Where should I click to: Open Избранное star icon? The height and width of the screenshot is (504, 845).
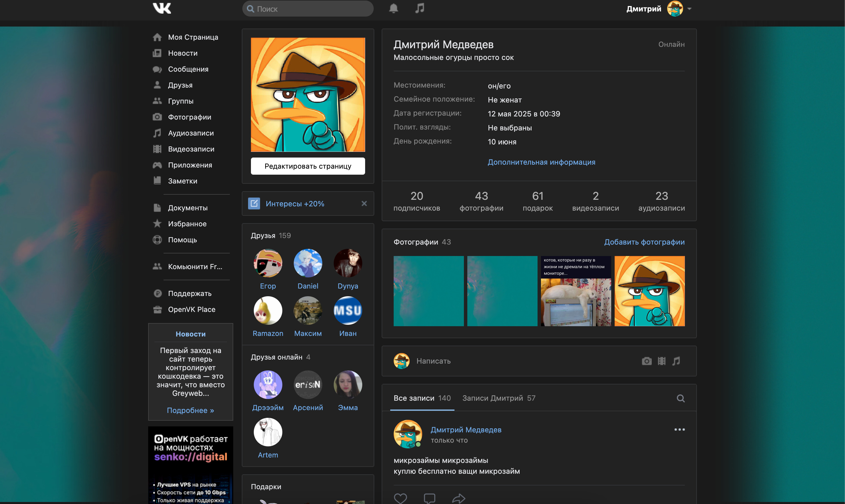click(x=157, y=223)
